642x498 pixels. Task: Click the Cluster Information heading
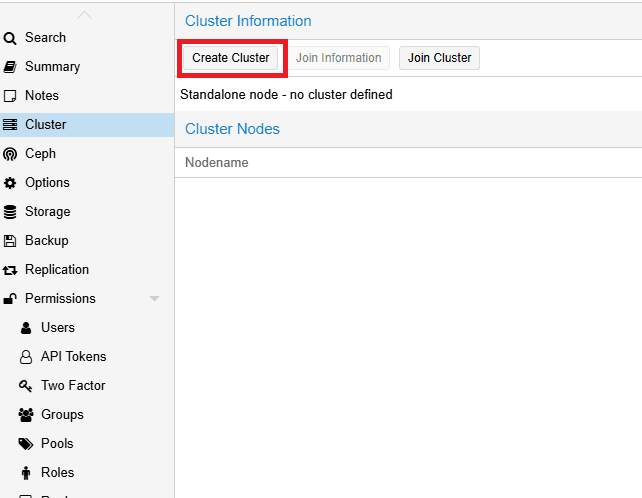coord(248,21)
